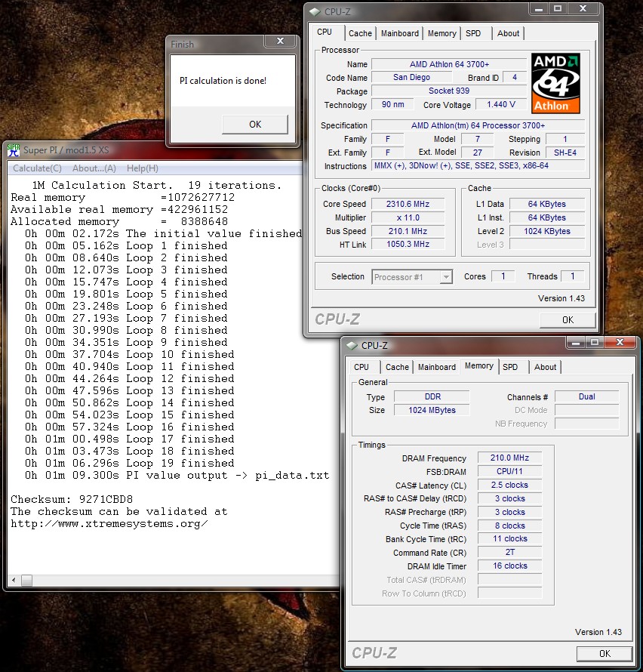
Task: Click the Instructions field listing MMX, SSE
Action: tap(478, 166)
